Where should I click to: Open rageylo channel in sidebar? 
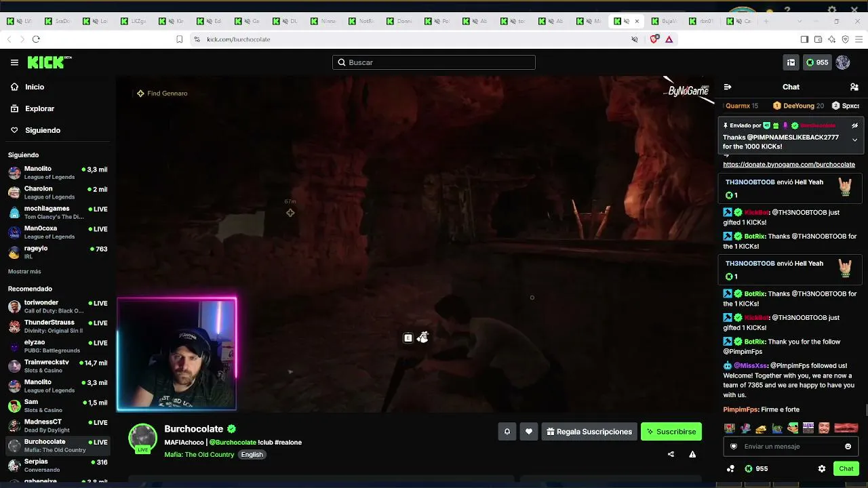(58, 252)
